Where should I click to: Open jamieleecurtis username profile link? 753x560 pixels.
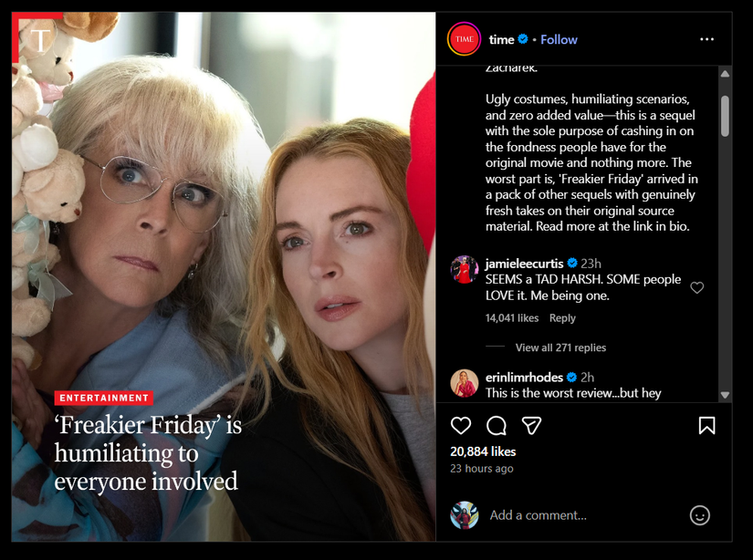[x=524, y=264]
